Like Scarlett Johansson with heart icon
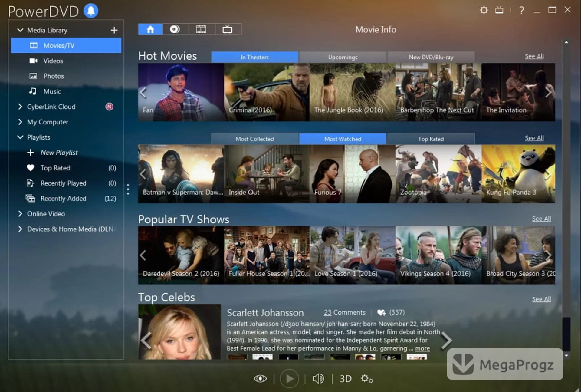Screen dimensions: 581x392 coord(381,312)
